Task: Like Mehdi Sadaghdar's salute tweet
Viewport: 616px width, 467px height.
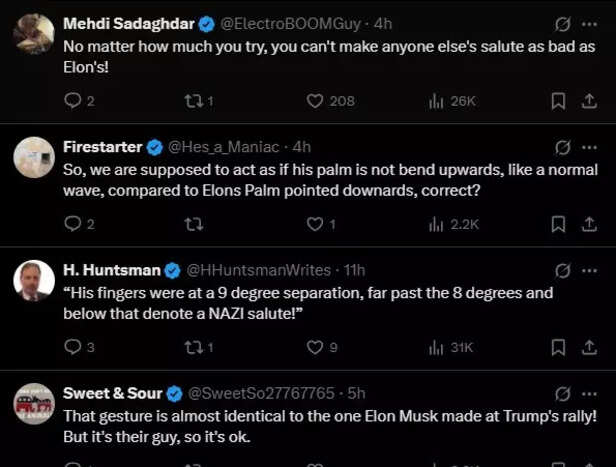Action: [x=315, y=101]
